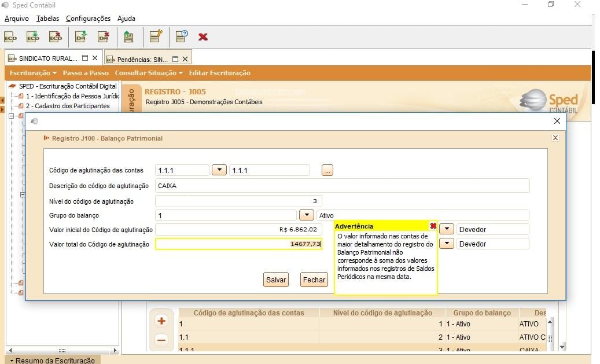The width and height of the screenshot is (600, 364).
Task: Click the new ECD bookkeeping icon
Action: pos(10,37)
